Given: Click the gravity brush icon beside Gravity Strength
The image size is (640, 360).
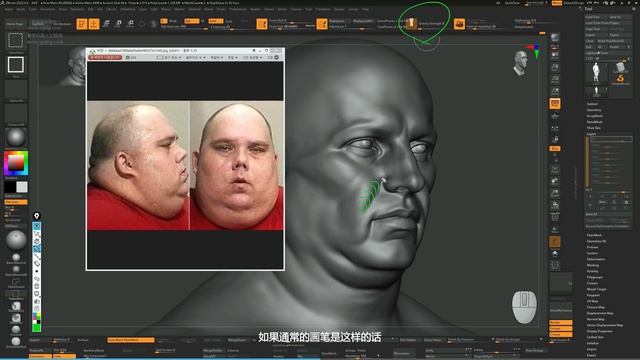Looking at the screenshot, I should pyautogui.click(x=411, y=24).
